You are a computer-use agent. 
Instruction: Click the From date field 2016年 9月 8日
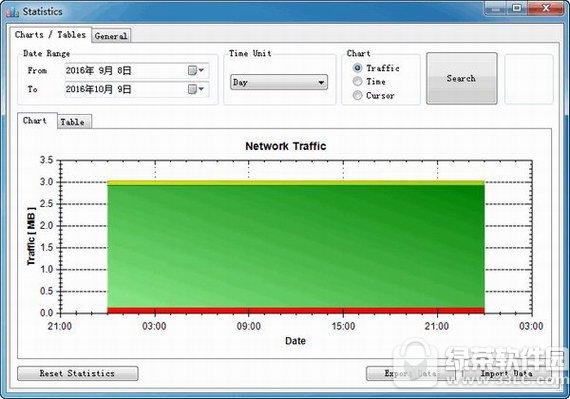137,70
